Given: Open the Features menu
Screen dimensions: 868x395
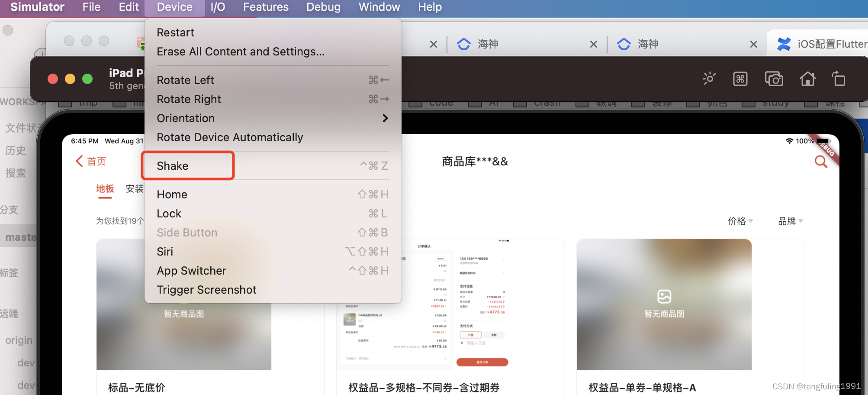Looking at the screenshot, I should click(x=266, y=7).
